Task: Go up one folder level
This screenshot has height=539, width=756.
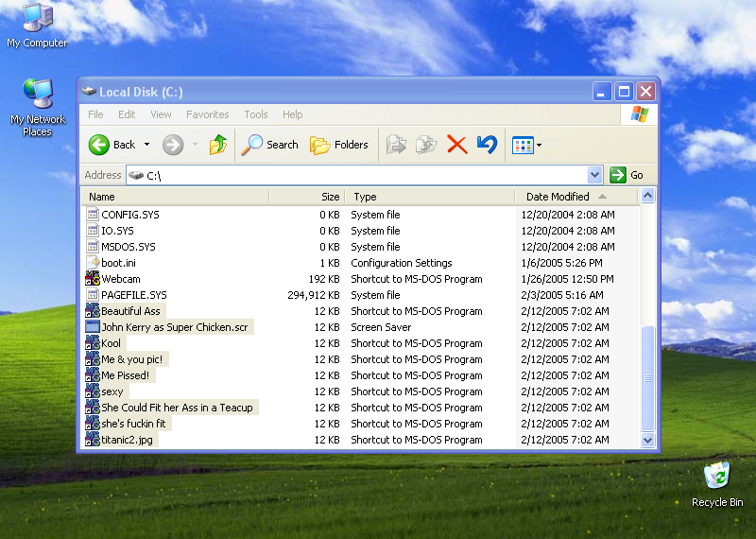Action: coord(218,145)
